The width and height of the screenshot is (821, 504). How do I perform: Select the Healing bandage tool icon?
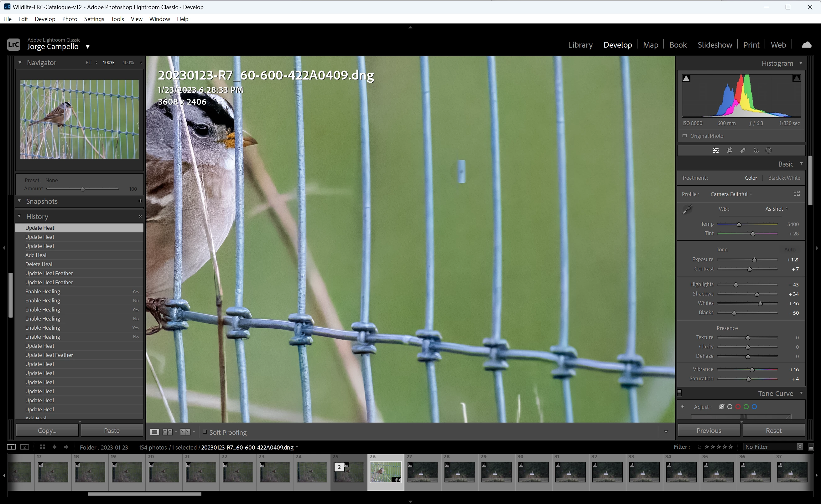(743, 151)
